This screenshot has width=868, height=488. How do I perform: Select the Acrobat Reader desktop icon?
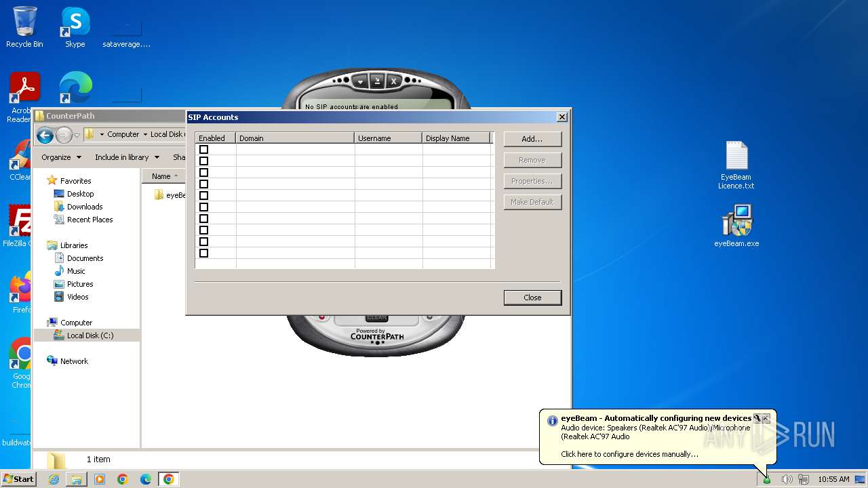click(20, 97)
